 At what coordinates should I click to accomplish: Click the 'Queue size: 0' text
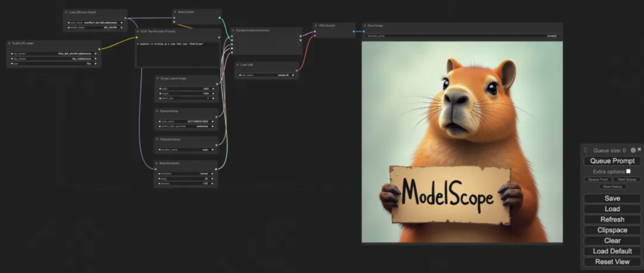coord(609,150)
